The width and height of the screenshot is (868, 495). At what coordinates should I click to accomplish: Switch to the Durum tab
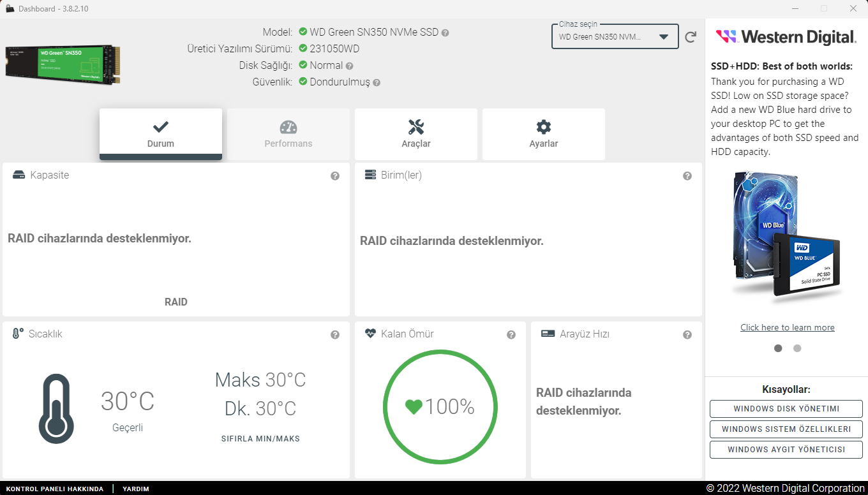click(x=161, y=134)
